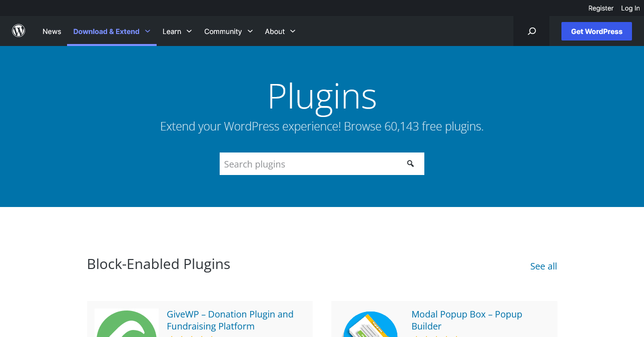Go to the News page
The width and height of the screenshot is (644, 337).
(52, 31)
